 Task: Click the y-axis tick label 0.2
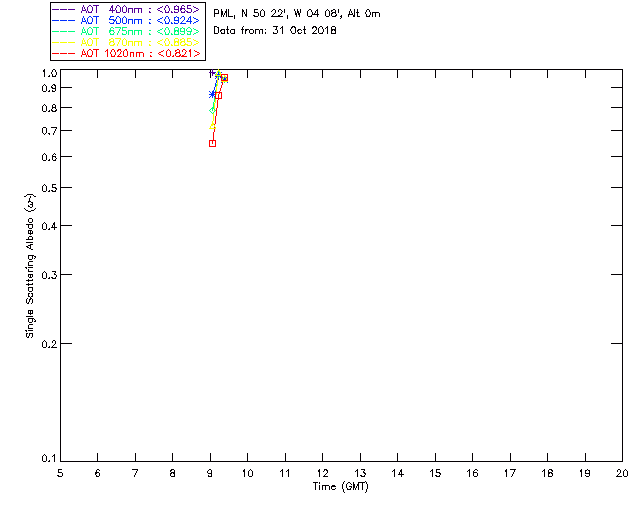tap(49, 344)
